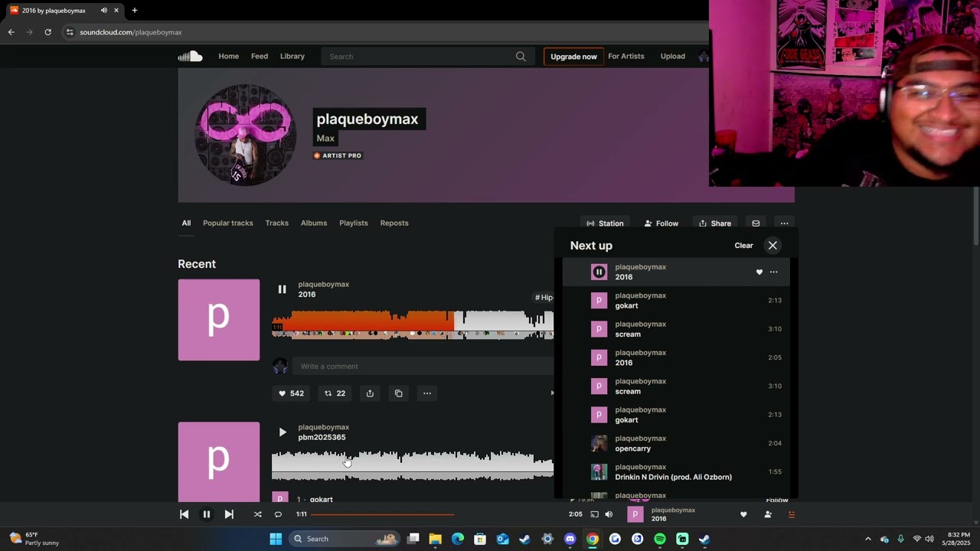Screen dimensions: 980x551
Task: Open File Explorer from taskbar
Action: pos(435,539)
